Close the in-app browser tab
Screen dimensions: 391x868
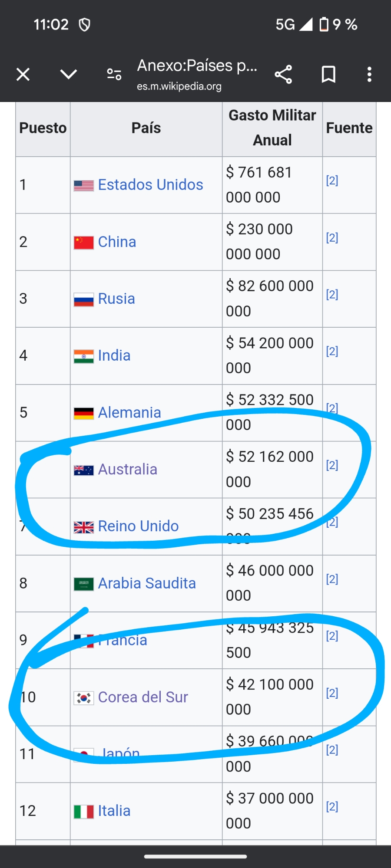point(23,74)
